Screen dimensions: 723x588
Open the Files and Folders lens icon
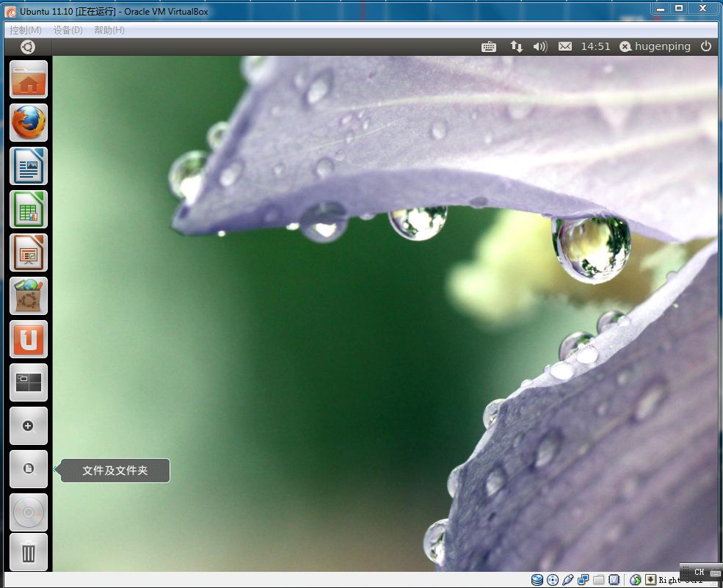coord(29,469)
